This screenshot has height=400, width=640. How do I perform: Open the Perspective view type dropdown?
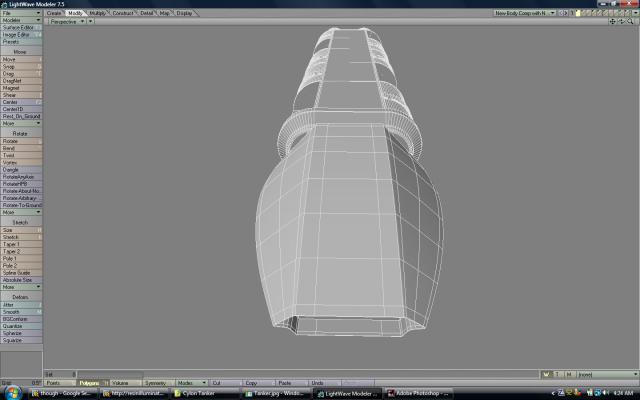[x=68, y=21]
